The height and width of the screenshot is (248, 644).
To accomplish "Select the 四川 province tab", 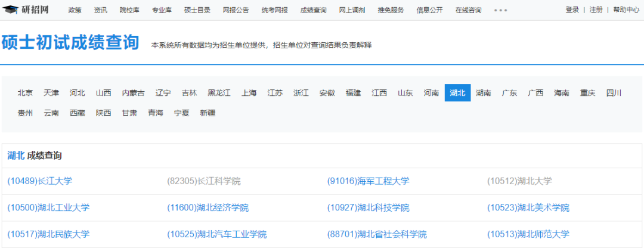I will (x=614, y=93).
